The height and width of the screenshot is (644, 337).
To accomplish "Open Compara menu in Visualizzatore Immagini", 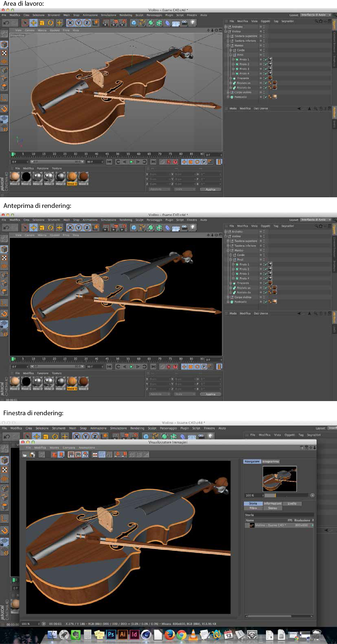I will 69,448.
